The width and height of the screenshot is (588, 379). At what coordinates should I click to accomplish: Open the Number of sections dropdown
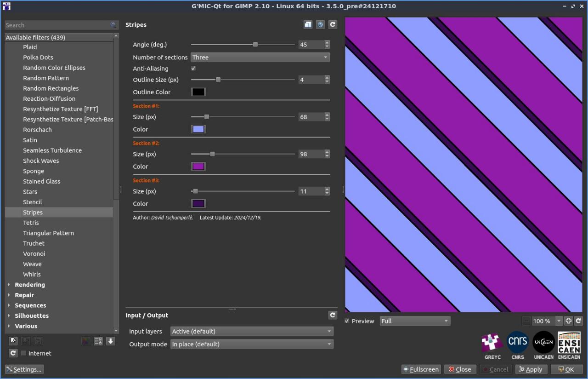point(260,57)
